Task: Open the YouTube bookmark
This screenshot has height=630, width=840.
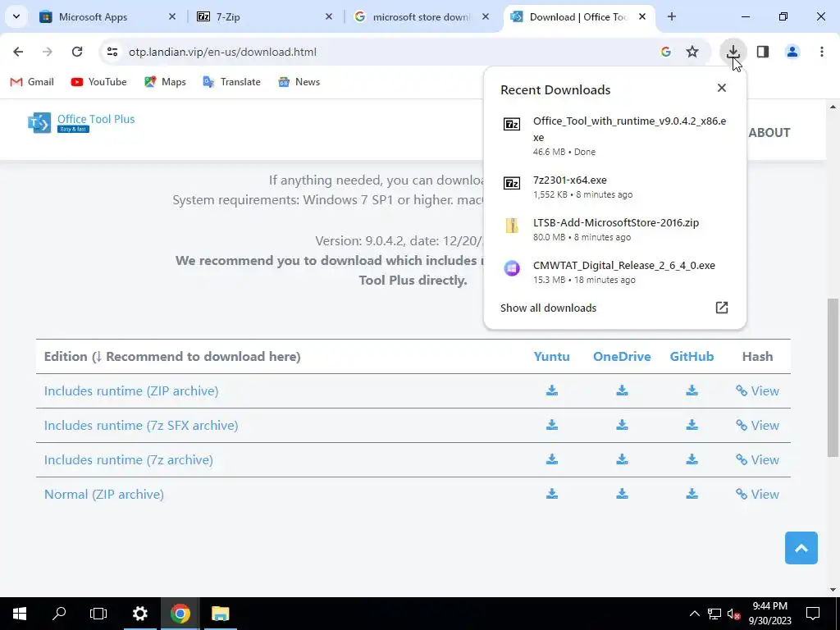Action: pos(99,82)
